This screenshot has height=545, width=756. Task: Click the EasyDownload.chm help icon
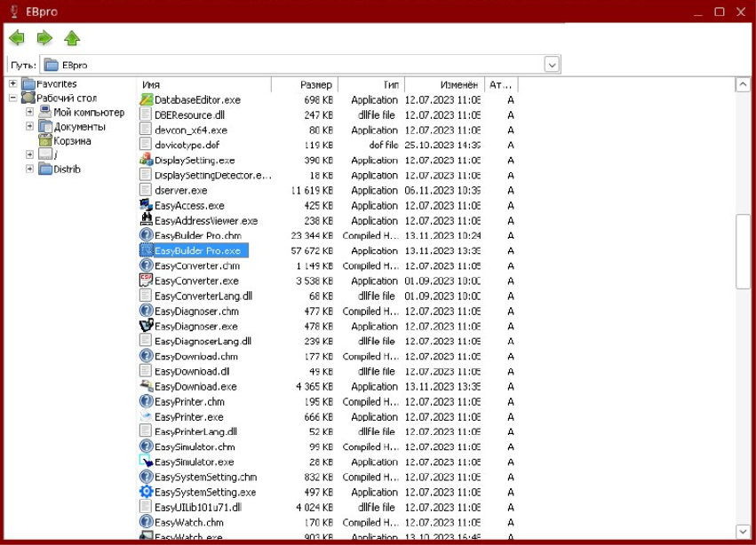coord(146,356)
